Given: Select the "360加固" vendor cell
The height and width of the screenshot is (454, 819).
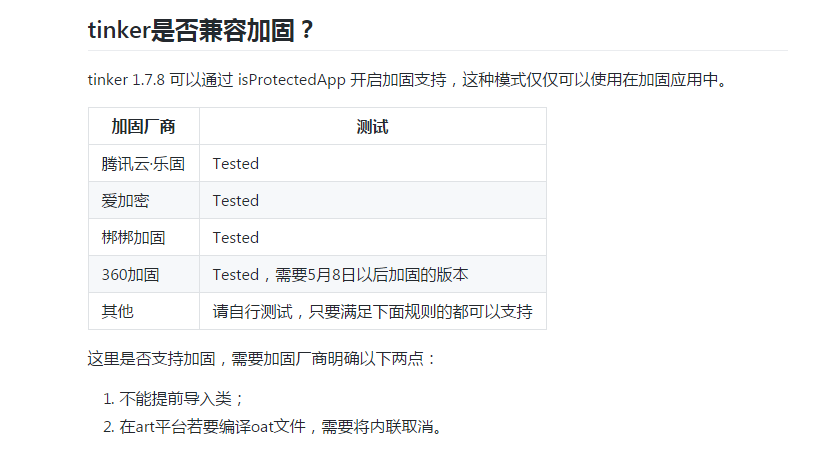Looking at the screenshot, I should pyautogui.click(x=144, y=274).
